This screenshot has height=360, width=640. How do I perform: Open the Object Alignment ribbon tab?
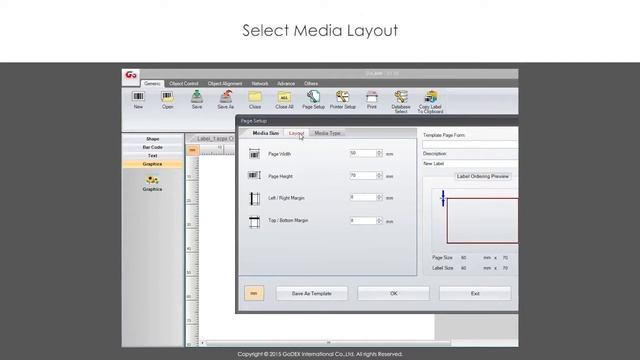click(225, 83)
